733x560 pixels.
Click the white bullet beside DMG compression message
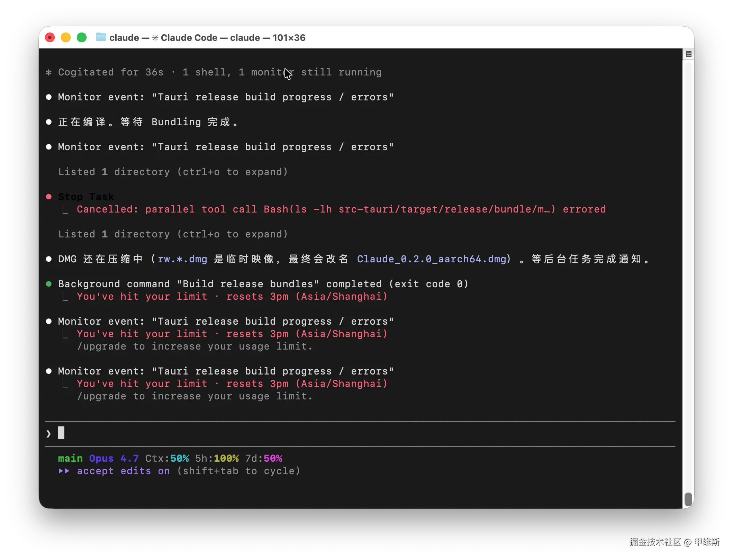(49, 259)
